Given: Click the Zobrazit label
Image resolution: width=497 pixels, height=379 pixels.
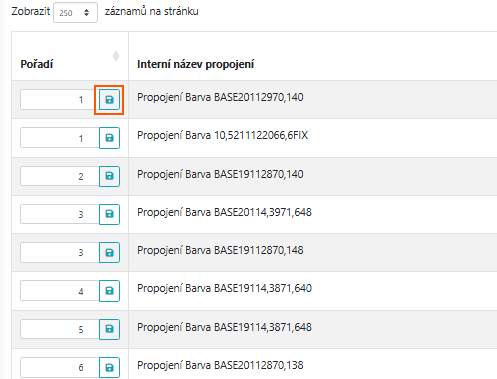Looking at the screenshot, I should [x=31, y=11].
